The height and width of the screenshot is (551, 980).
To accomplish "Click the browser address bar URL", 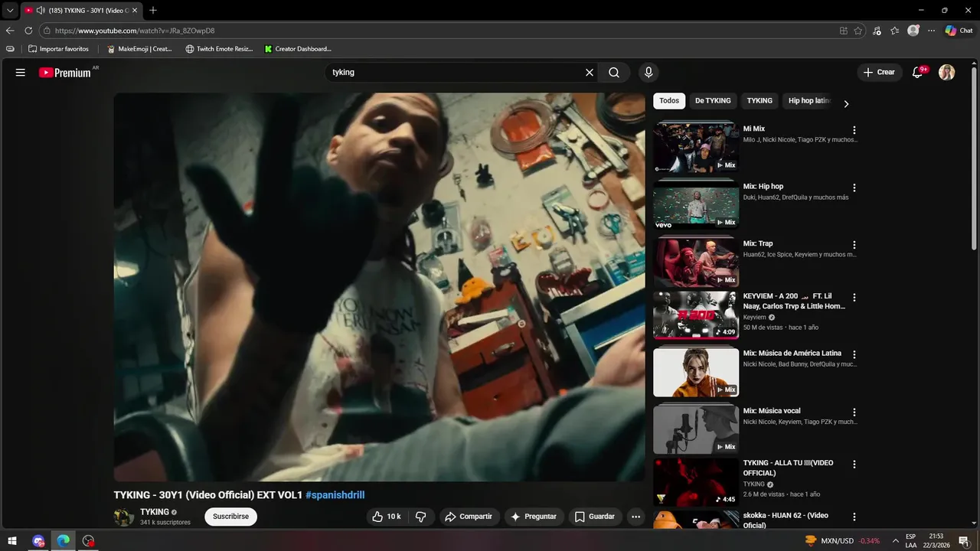I will click(x=135, y=31).
